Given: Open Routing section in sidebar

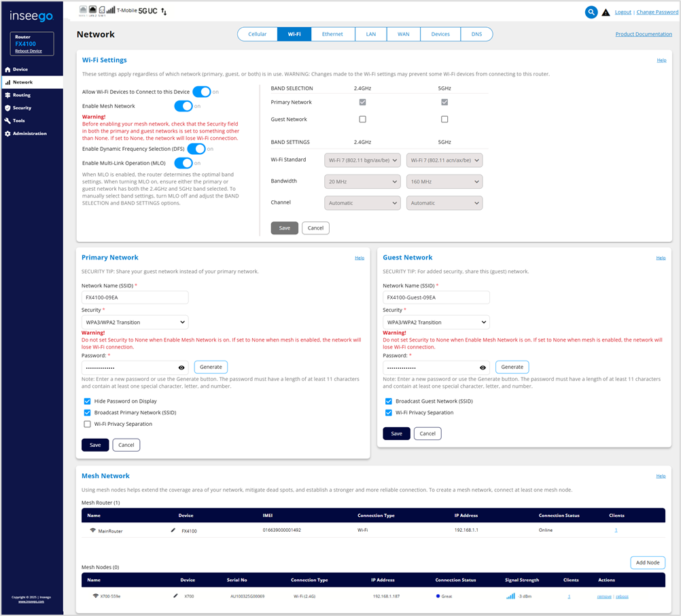Looking at the screenshot, I should coord(22,95).
